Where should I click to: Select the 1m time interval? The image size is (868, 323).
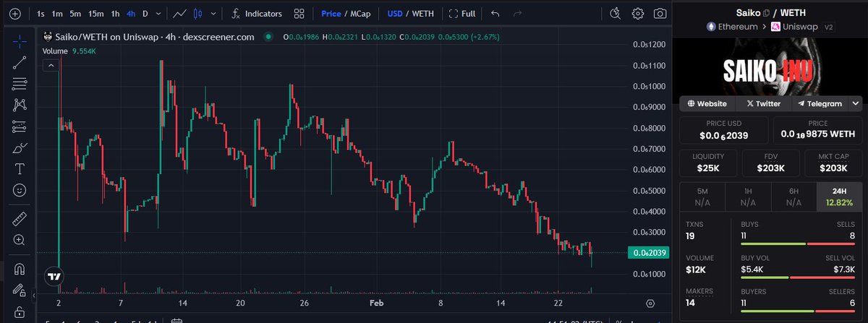coord(57,13)
